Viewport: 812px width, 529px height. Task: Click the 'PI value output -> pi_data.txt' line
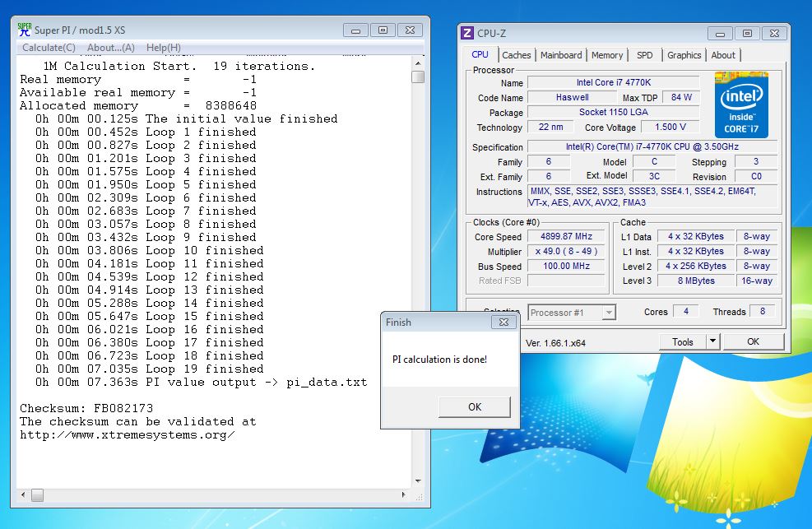[x=201, y=383]
